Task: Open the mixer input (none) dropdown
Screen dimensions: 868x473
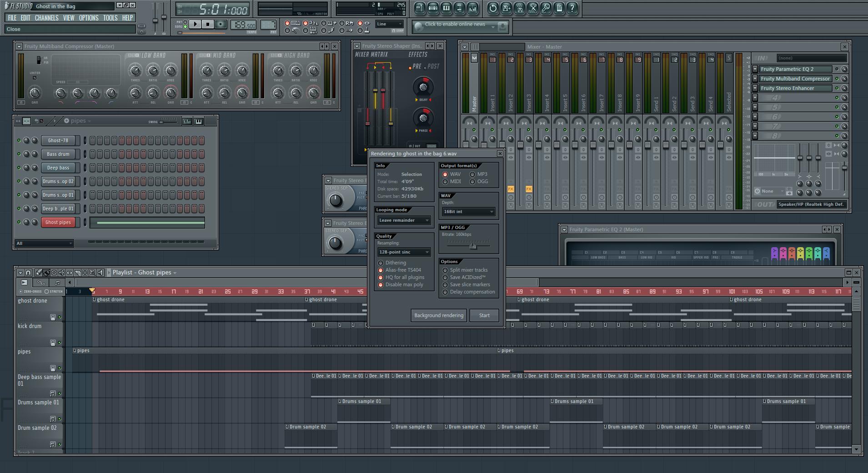Action: coord(812,58)
